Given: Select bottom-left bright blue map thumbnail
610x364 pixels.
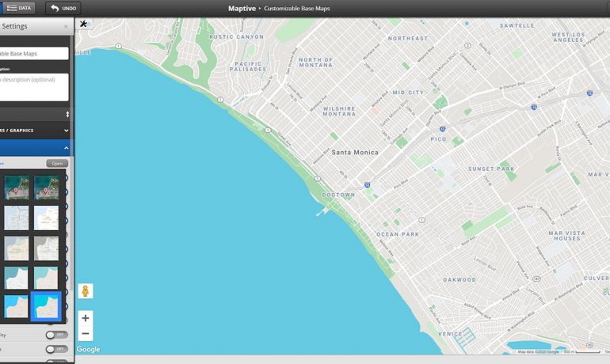Looking at the screenshot, I should tap(17, 306).
